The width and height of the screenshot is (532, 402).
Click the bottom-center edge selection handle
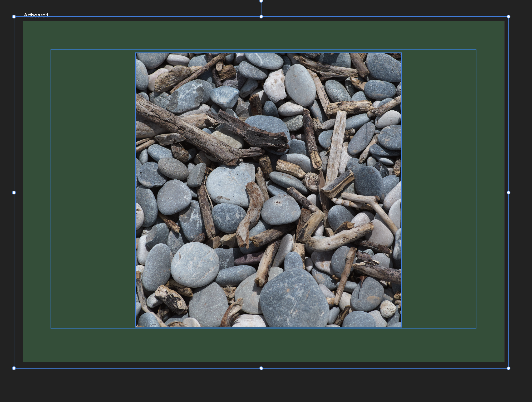[x=261, y=368]
